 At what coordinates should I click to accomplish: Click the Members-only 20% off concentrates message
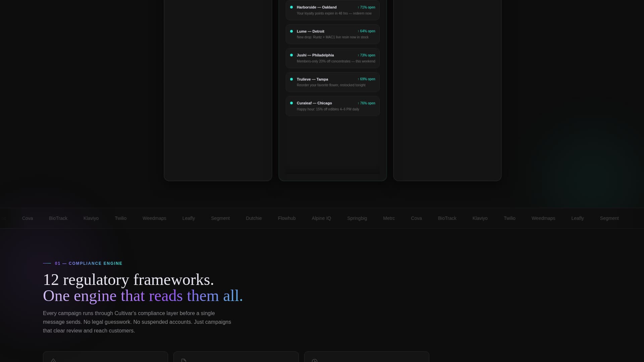pyautogui.click(x=336, y=61)
